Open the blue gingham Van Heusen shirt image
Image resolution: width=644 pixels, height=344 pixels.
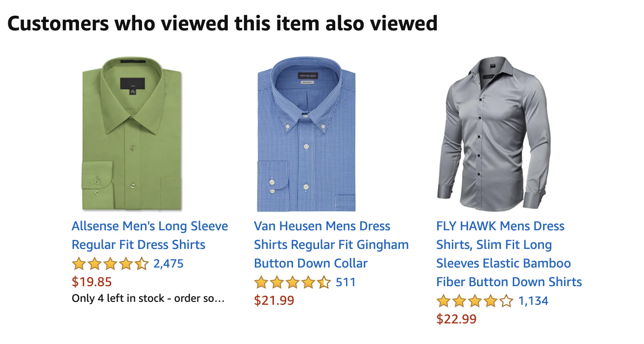[306, 133]
